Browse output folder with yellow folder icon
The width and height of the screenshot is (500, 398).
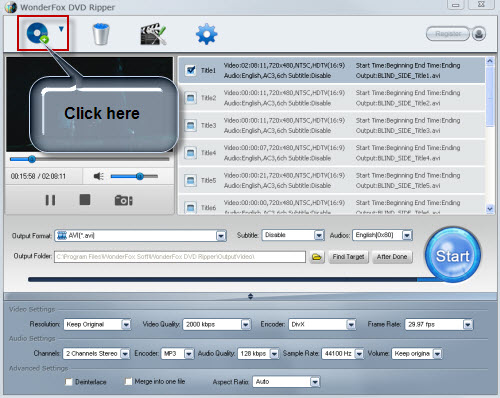317,257
